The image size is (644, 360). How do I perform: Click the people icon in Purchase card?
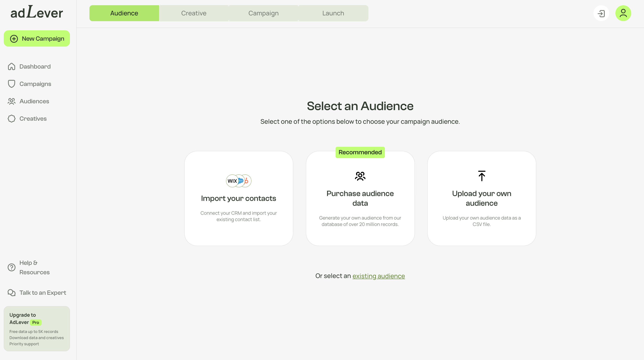[360, 176]
